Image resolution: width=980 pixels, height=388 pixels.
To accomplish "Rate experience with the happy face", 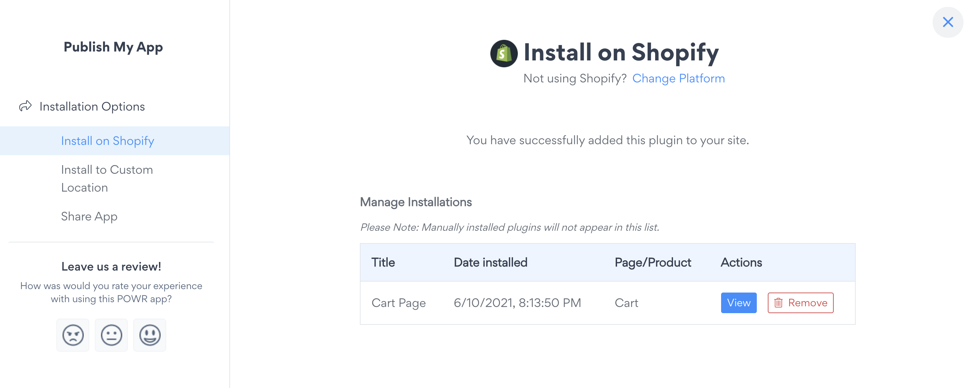I will (149, 335).
